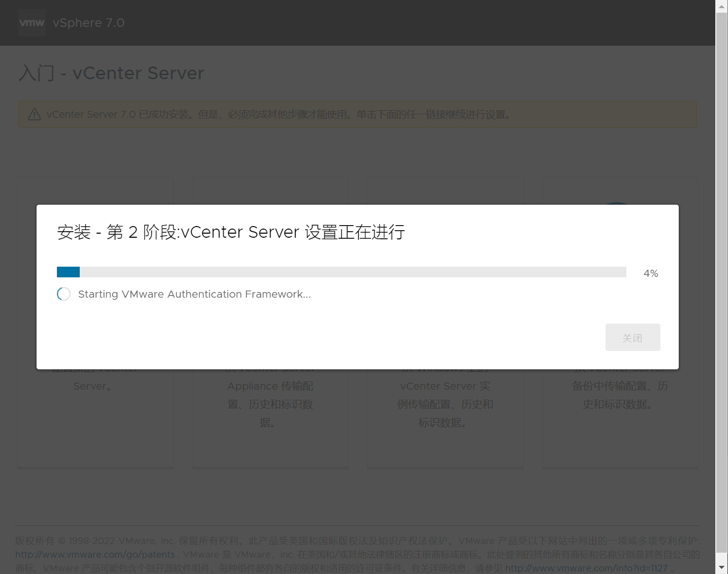This screenshot has width=728, height=574.
Task: Click the "入门 - vCenter Server" page heading
Action: (111, 73)
